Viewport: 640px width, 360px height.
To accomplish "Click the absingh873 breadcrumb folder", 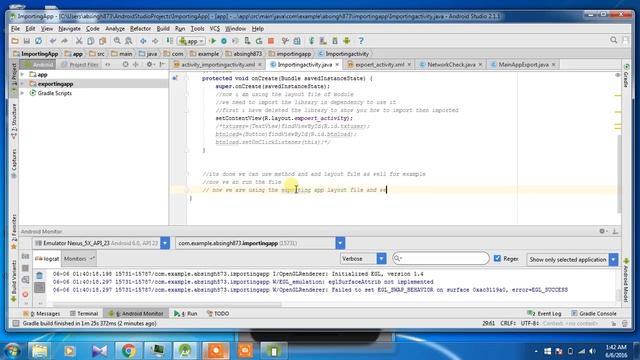I will (x=244, y=53).
